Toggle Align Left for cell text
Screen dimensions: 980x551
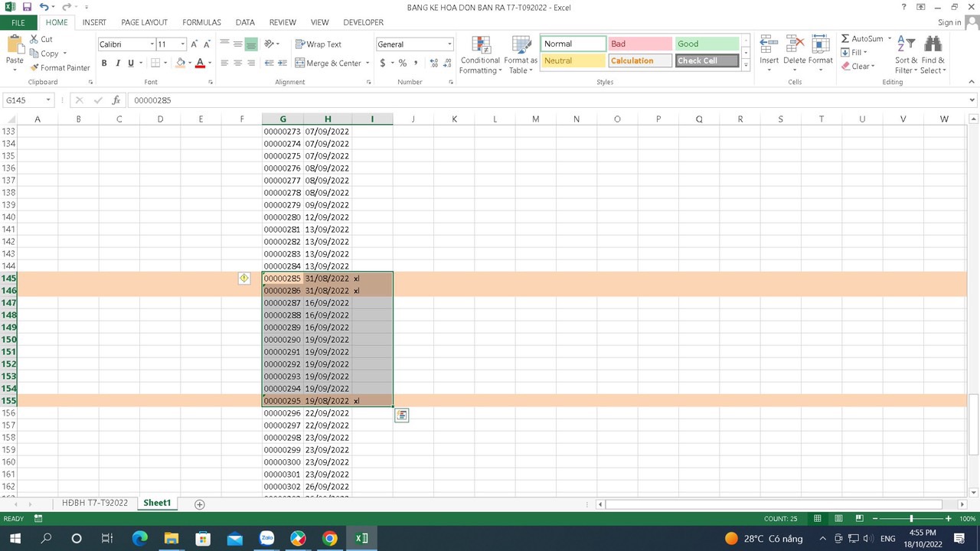[224, 64]
